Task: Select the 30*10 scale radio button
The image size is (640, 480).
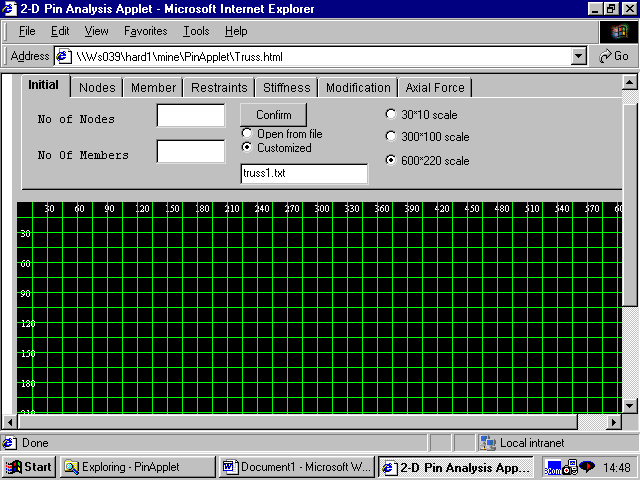Action: tap(391, 115)
